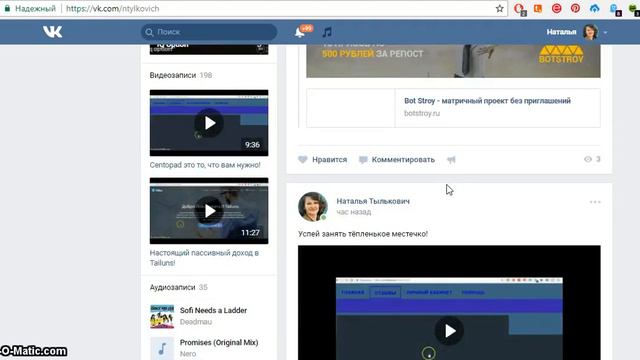Expand the Наталья account dropdown arrow
This screenshot has height=360, width=640.
pos(605,32)
